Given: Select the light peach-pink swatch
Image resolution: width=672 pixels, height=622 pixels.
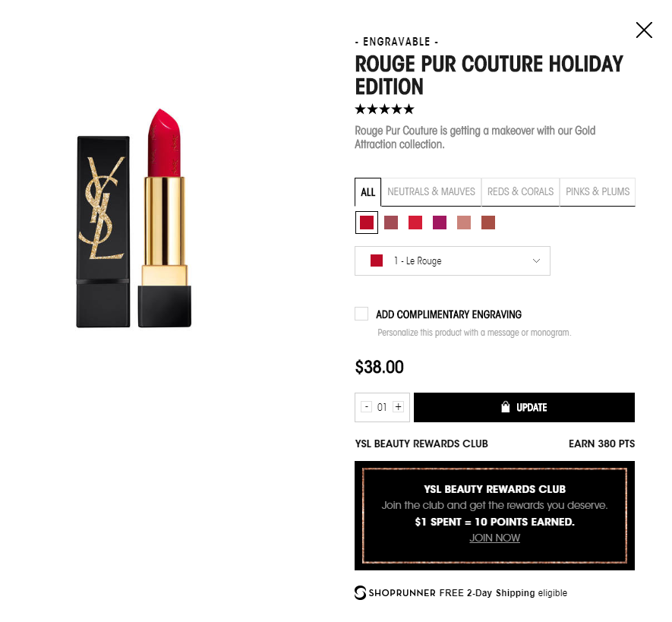Looking at the screenshot, I should coord(464,223).
